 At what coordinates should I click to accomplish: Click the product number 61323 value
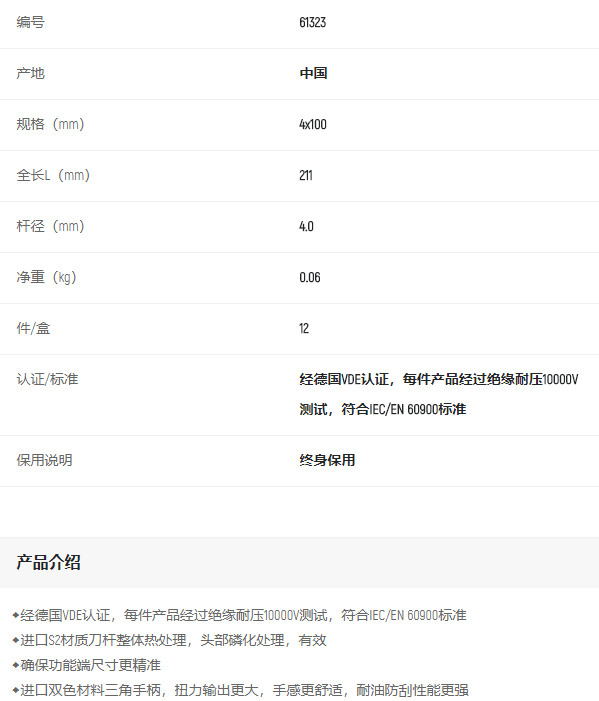point(312,22)
